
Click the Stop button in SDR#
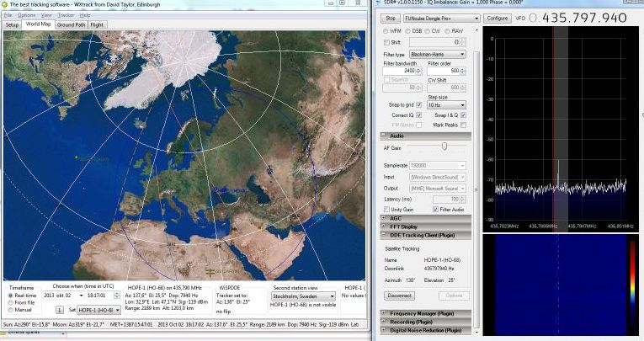pyautogui.click(x=390, y=19)
